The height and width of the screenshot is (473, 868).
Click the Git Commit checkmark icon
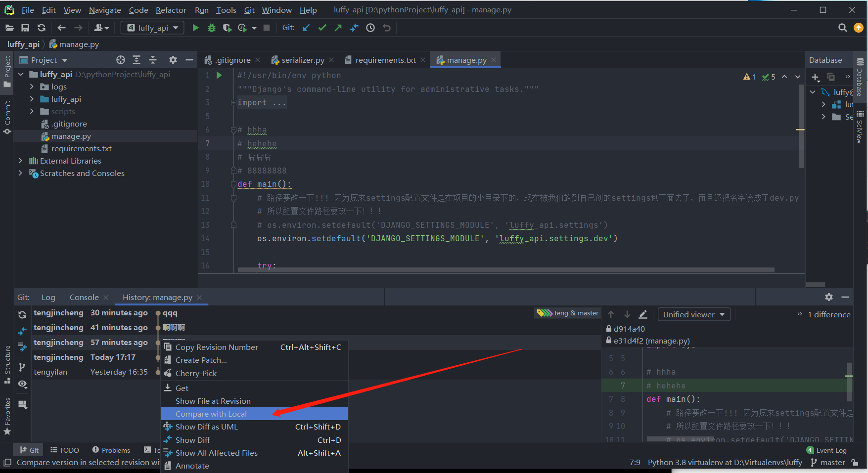coord(322,28)
